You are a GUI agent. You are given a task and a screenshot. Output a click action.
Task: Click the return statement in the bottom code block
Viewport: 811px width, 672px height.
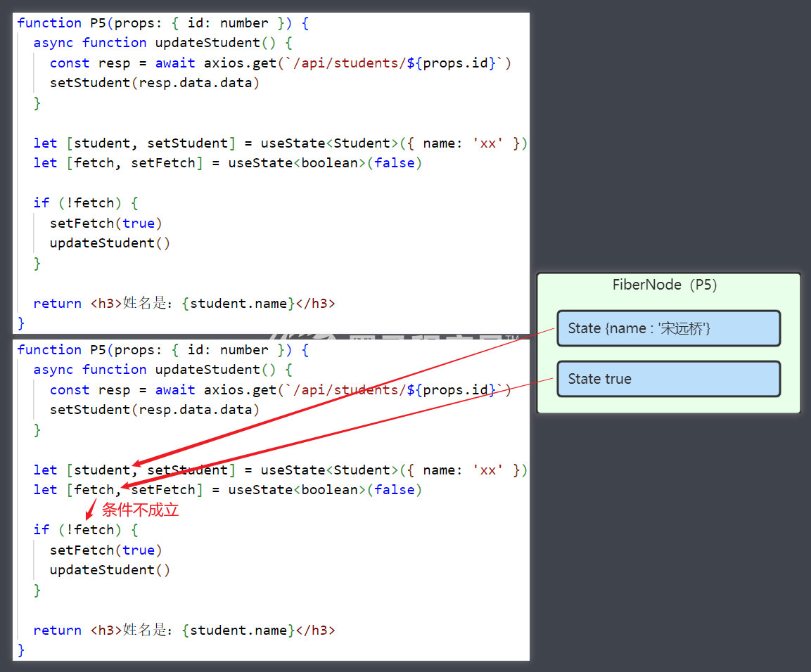click(x=57, y=631)
